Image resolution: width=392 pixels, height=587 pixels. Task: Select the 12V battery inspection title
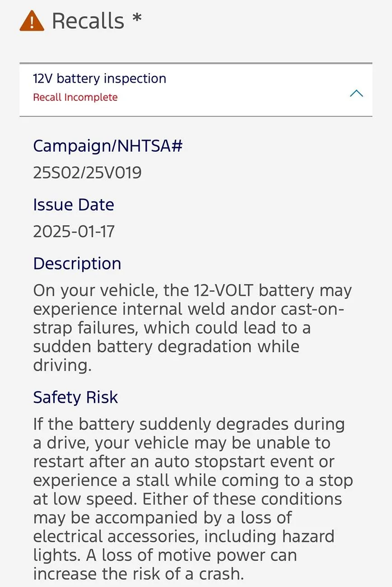point(99,79)
